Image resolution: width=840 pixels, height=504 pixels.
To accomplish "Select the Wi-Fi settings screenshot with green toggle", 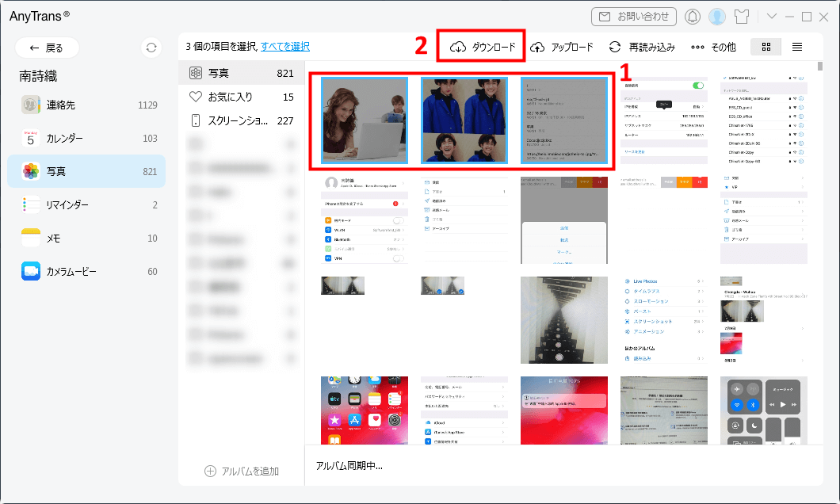I will (664, 120).
